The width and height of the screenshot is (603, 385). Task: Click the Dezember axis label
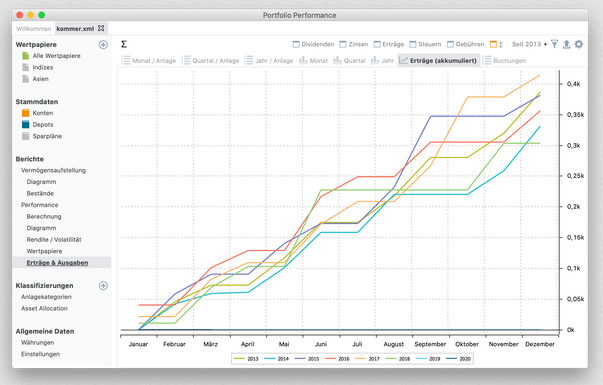coord(540,344)
